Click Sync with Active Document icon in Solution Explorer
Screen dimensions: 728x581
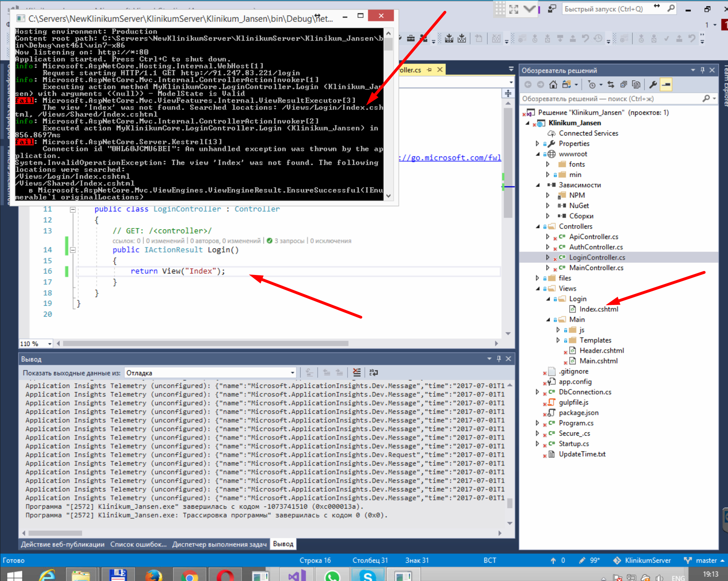pyautogui.click(x=610, y=85)
